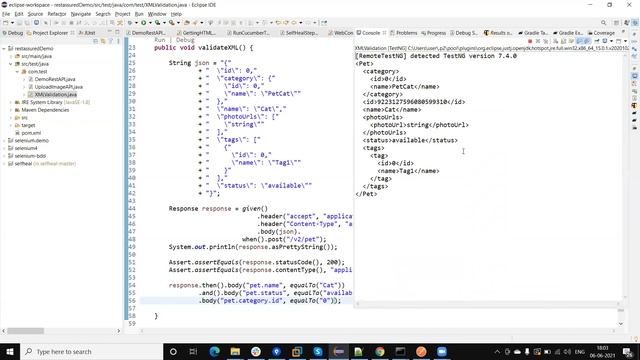Click the Run code lens link above validateXML
The image size is (640, 360).
point(160,40)
